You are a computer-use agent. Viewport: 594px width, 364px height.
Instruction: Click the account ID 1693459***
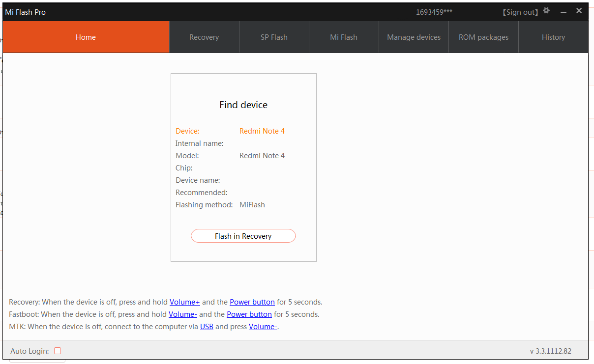coord(434,12)
